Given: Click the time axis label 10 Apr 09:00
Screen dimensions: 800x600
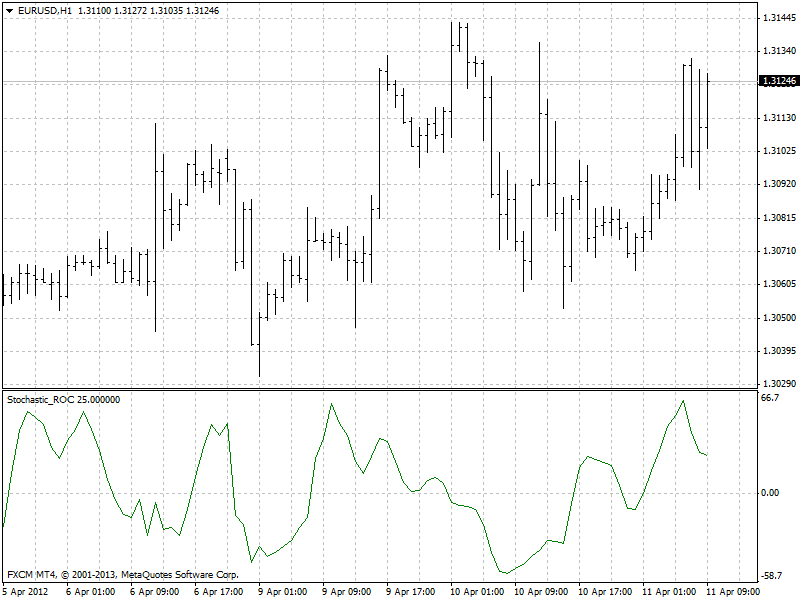Looking at the screenshot, I should tap(541, 592).
